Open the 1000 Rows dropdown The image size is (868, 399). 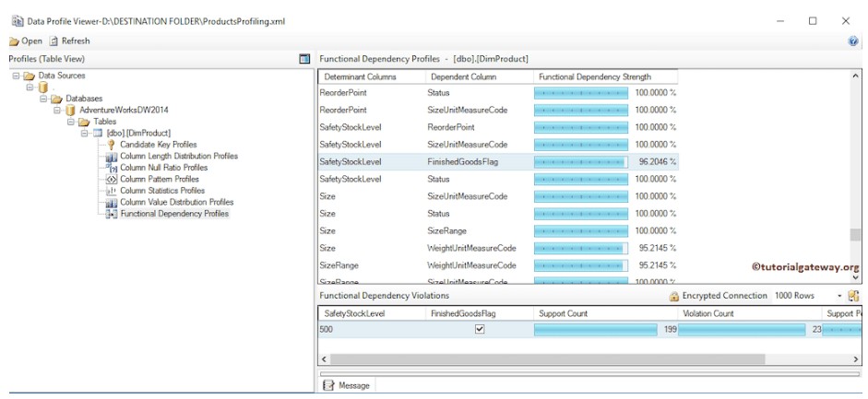[x=839, y=296]
